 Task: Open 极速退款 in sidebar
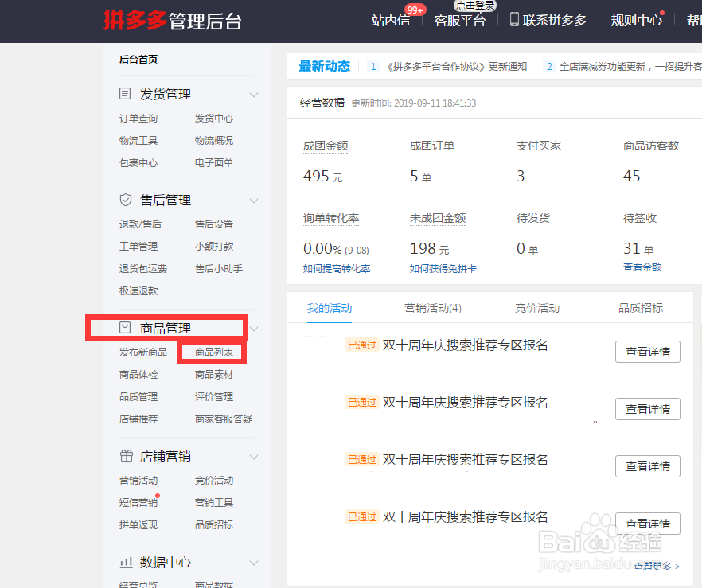tap(138, 291)
